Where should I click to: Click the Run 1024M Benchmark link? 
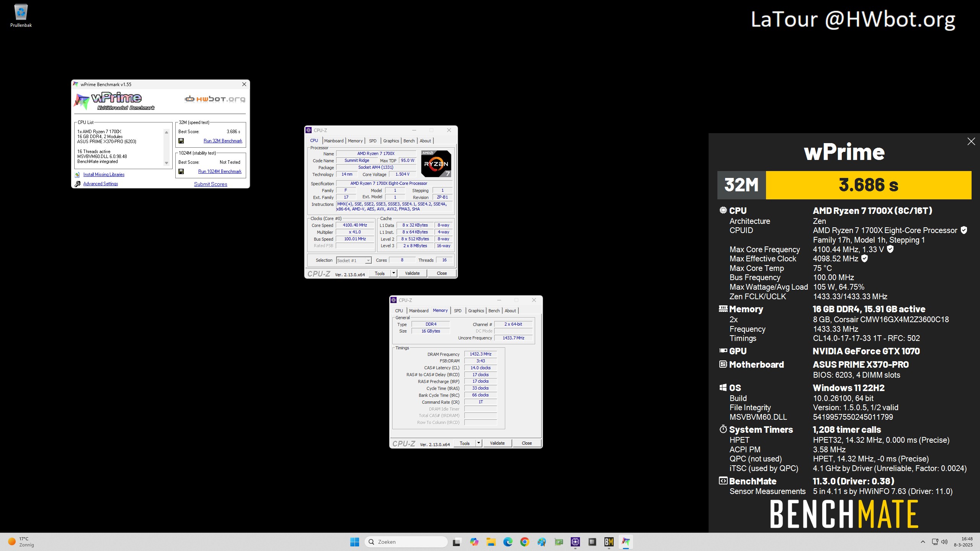pyautogui.click(x=220, y=171)
